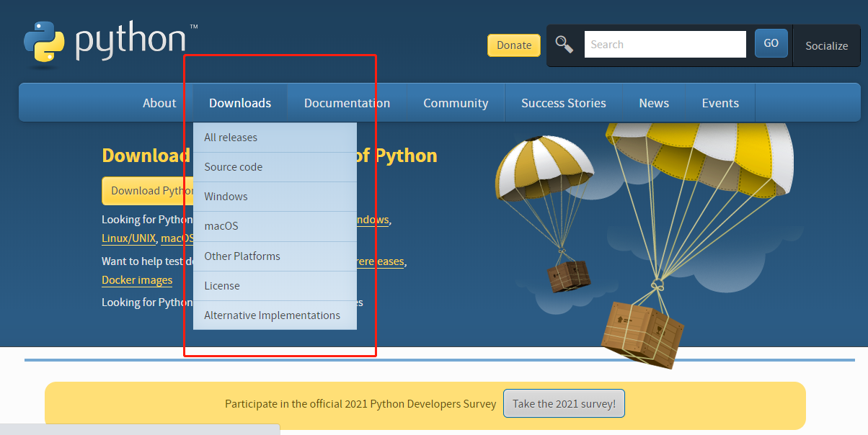Open the Events menu
The height and width of the screenshot is (435, 868).
[720, 103]
